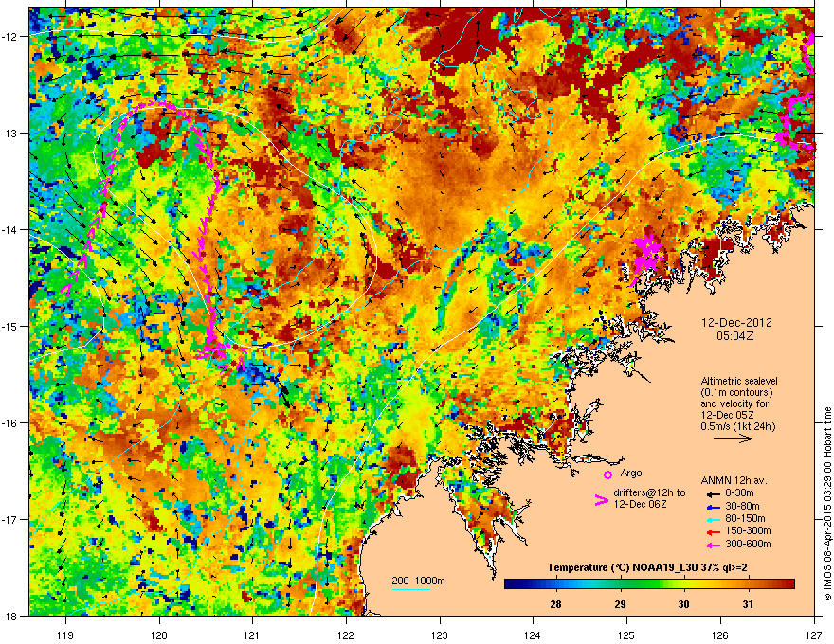The image size is (834, 644).
Task: Click the longitude axis label 123
Action: pos(440,635)
